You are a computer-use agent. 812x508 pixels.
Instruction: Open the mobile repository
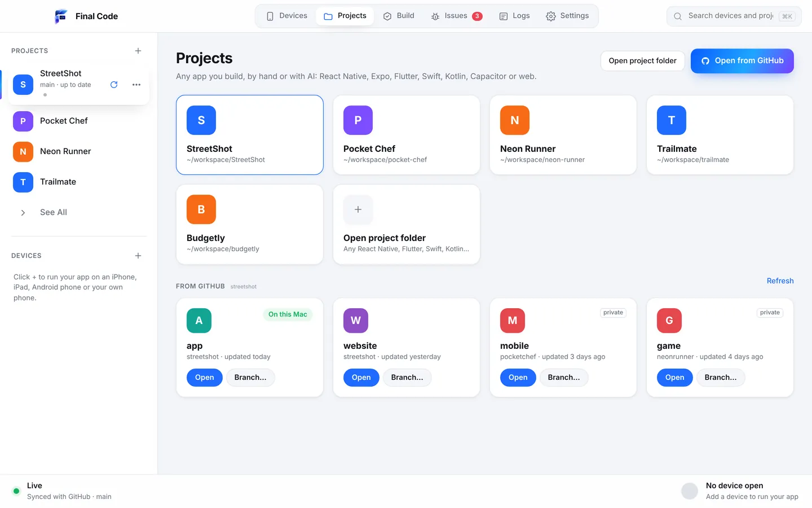pyautogui.click(x=518, y=378)
